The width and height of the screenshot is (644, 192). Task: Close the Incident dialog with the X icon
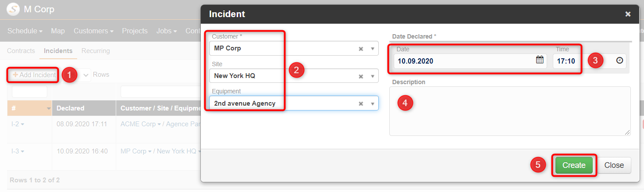[628, 14]
